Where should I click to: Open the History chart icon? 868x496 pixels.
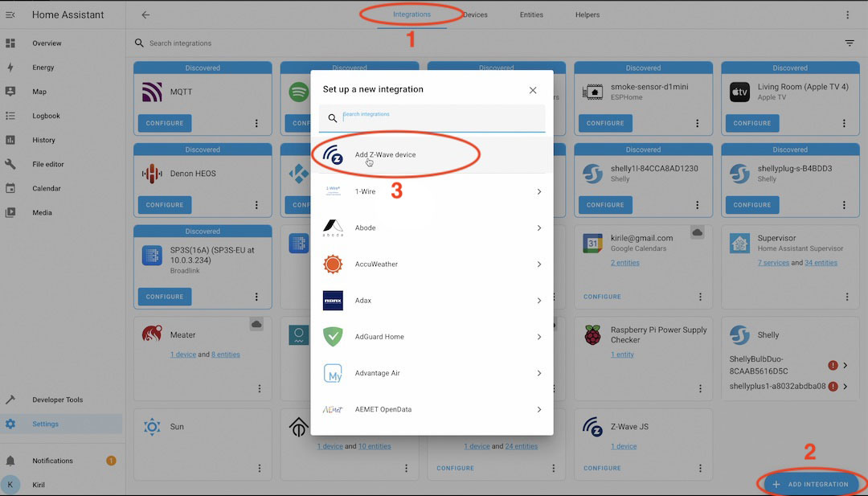click(x=10, y=140)
